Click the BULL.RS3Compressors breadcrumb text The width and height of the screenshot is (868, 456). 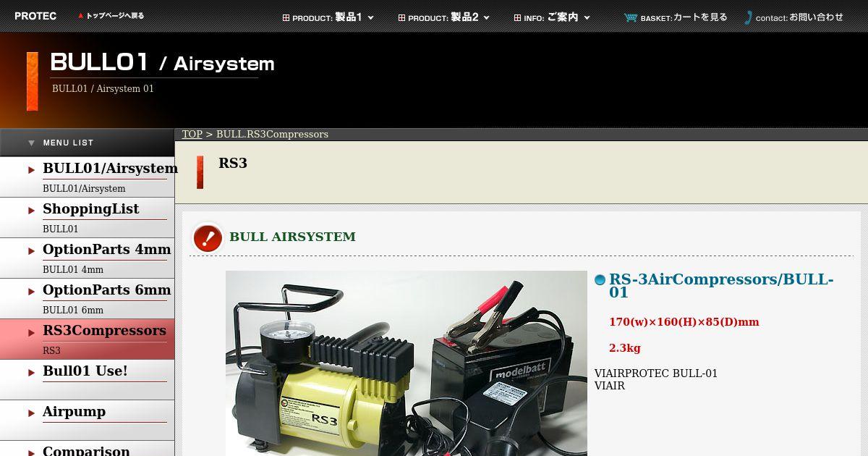[272, 135]
